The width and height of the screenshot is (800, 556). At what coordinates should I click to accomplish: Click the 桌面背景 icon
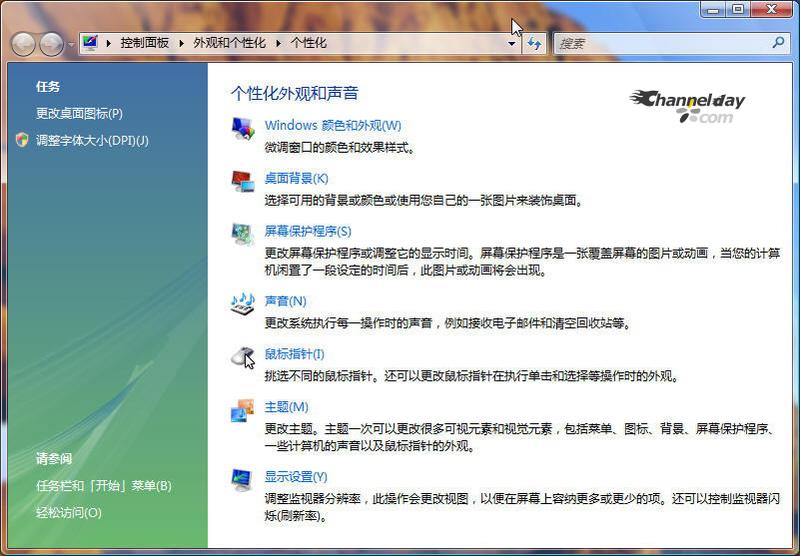pos(243,181)
